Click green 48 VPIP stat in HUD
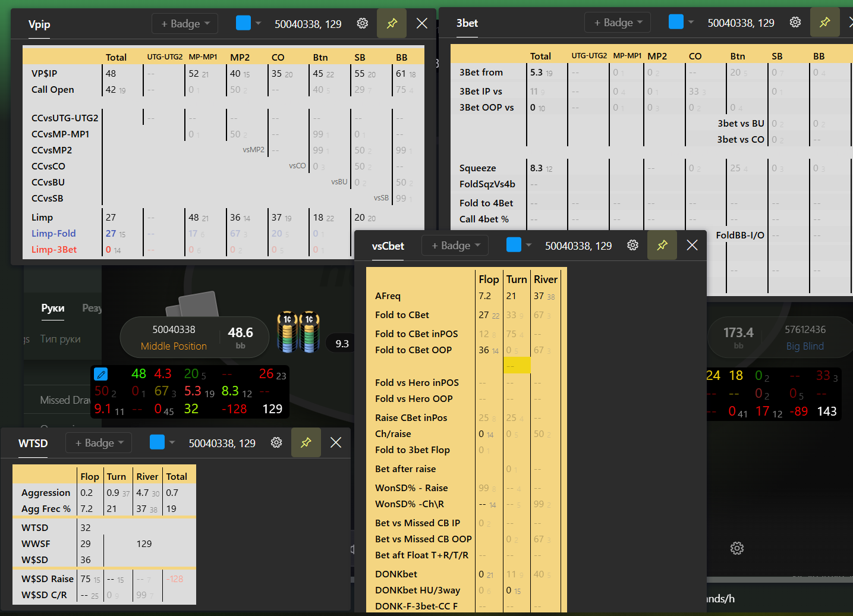The width and height of the screenshot is (853, 616). [x=139, y=373]
